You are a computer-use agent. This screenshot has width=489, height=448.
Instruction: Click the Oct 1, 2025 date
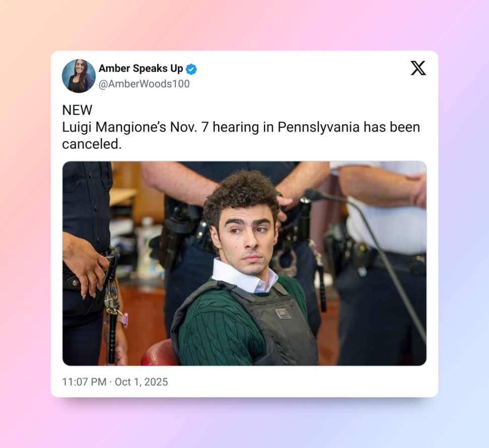[x=142, y=382]
